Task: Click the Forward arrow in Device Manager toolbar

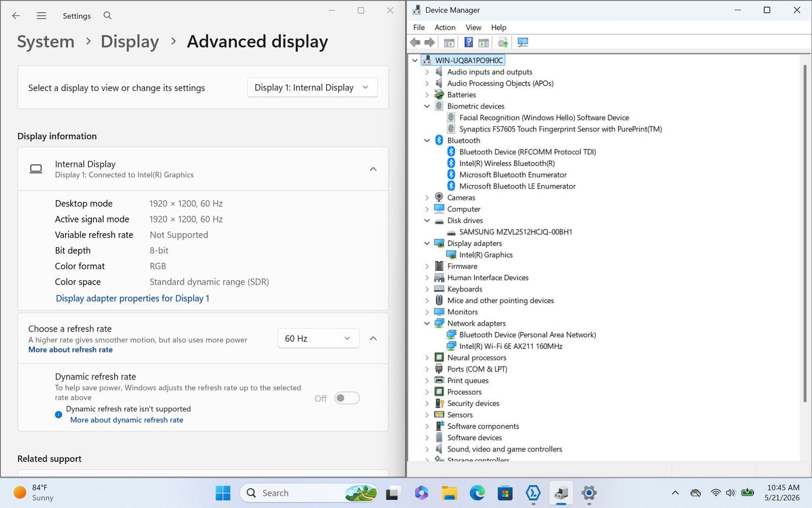Action: pos(429,43)
